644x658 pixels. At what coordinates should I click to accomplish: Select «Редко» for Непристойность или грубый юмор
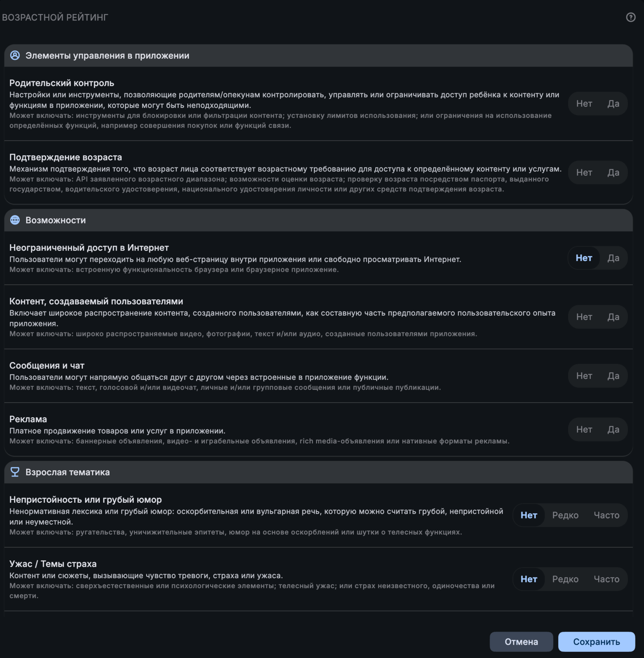point(565,515)
